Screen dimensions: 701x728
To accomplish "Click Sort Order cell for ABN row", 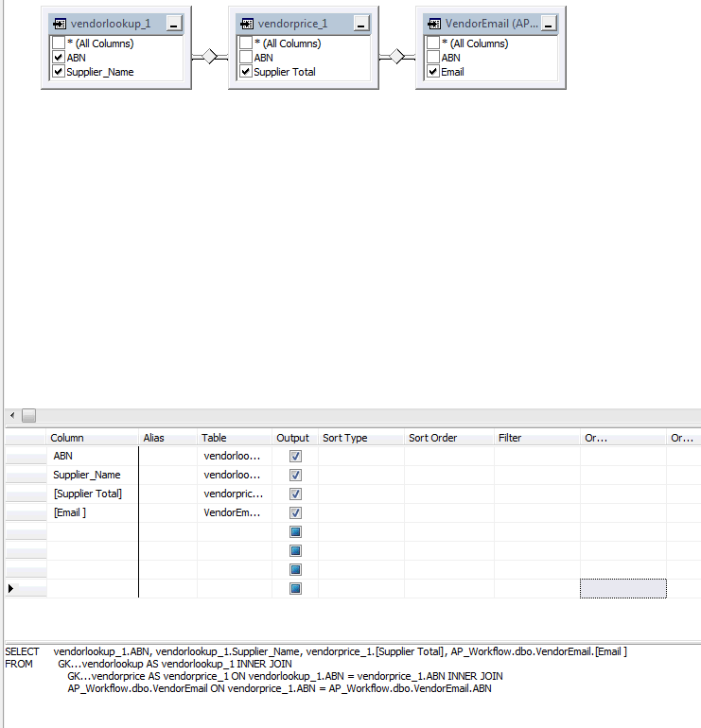I will click(449, 456).
